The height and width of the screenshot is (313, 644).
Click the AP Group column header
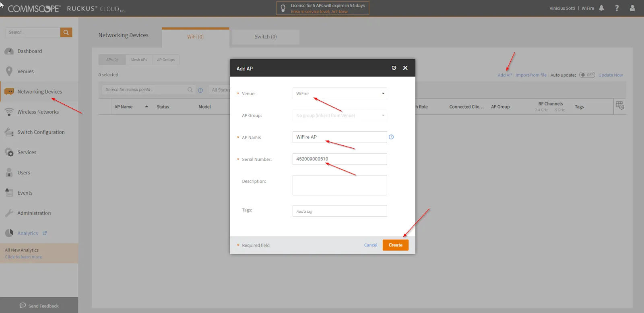(x=500, y=107)
